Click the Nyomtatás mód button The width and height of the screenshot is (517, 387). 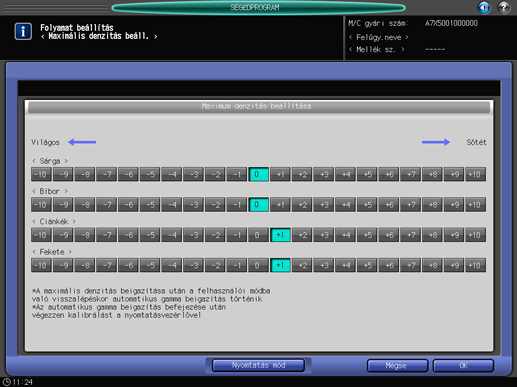(x=258, y=365)
